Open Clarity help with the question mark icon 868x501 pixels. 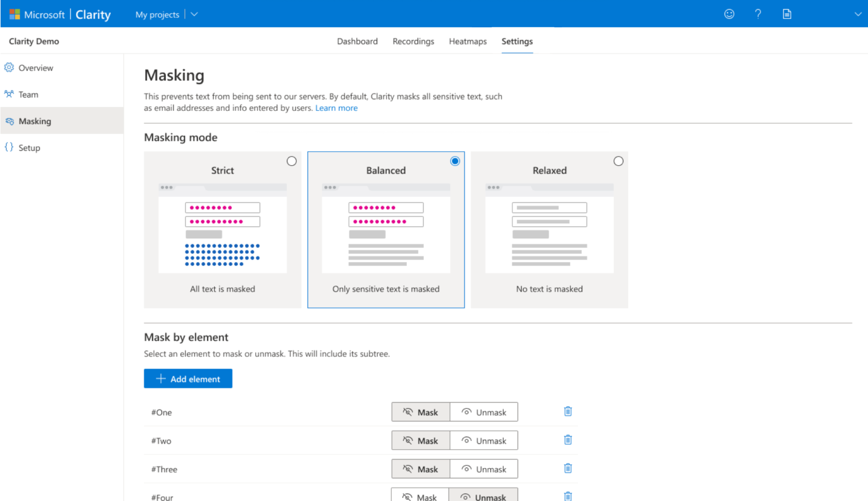point(758,14)
